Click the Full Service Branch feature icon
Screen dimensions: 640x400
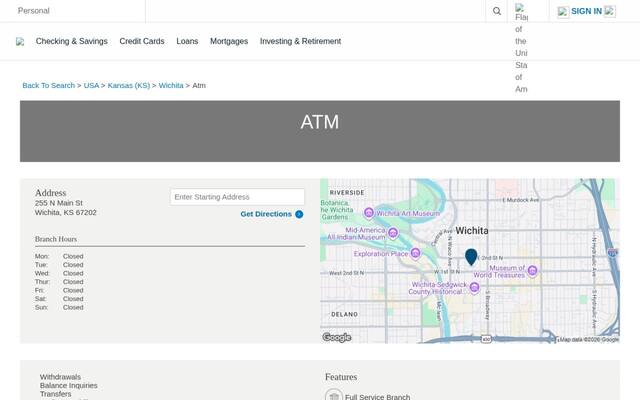click(x=333, y=395)
